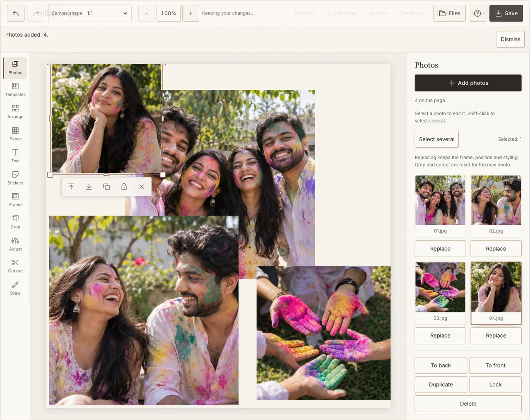
Task: Select the Text tool
Action: [15, 156]
